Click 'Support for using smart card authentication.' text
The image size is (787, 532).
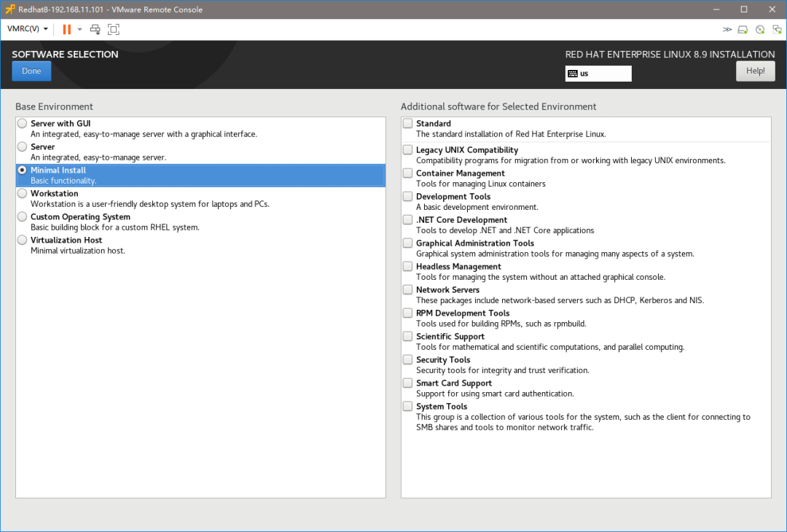(495, 394)
